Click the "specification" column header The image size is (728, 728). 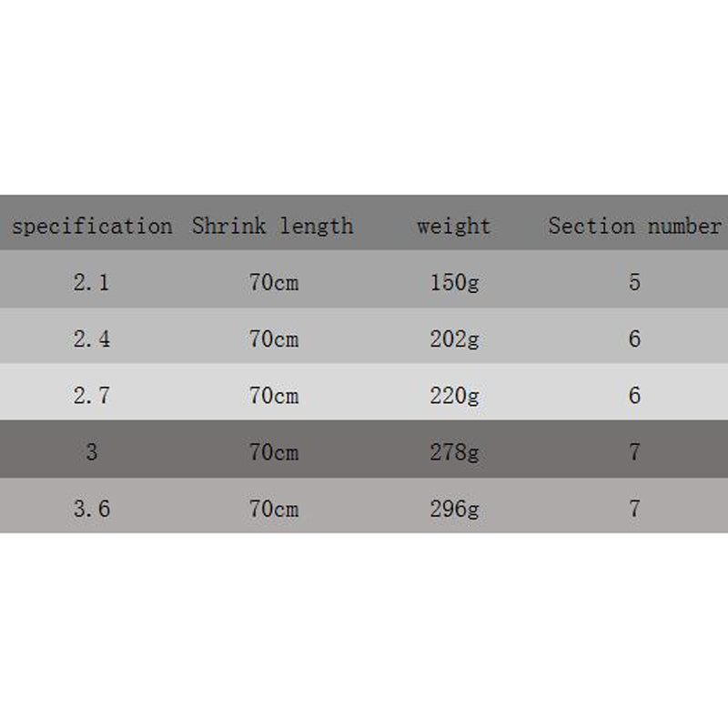(91, 226)
